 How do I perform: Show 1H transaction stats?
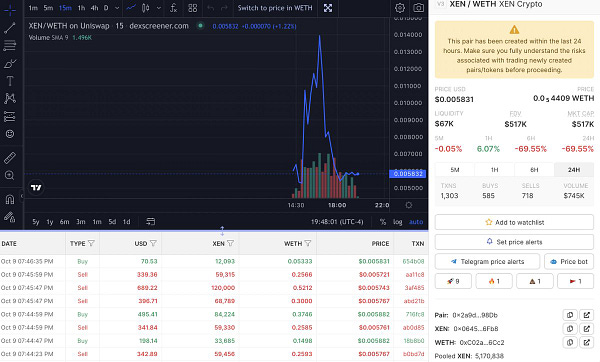coord(494,170)
